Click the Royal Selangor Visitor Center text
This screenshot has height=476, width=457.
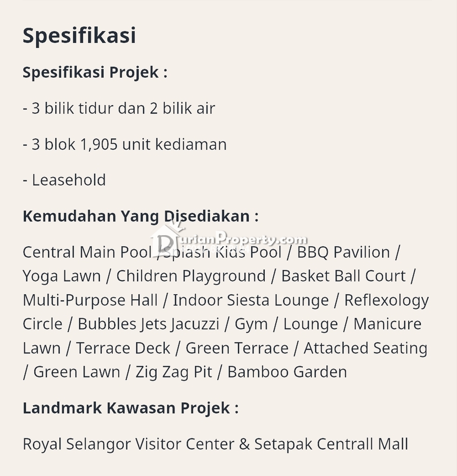coord(129,444)
